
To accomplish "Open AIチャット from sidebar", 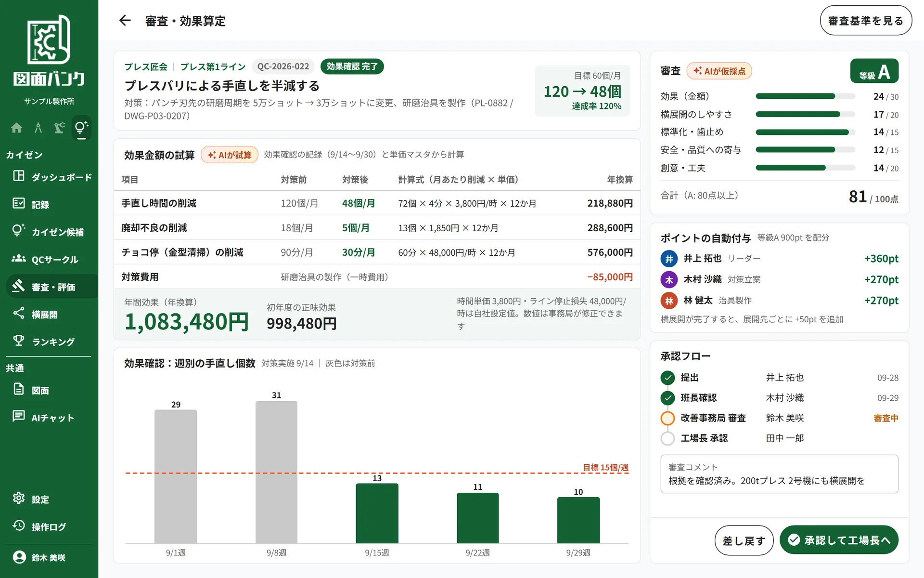I will click(52, 418).
